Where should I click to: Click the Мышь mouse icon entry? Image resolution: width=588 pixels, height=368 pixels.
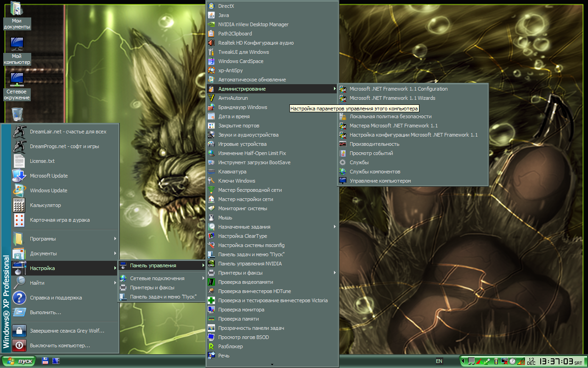211,218
